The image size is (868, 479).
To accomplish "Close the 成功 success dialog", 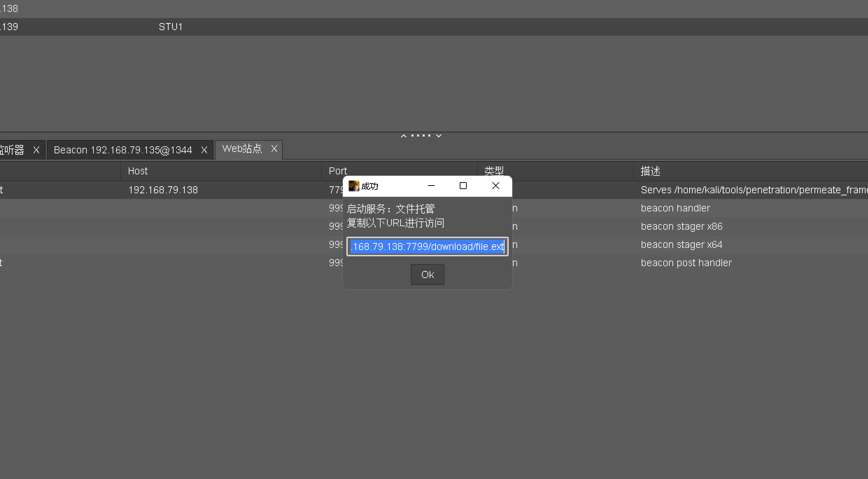I will [495, 186].
